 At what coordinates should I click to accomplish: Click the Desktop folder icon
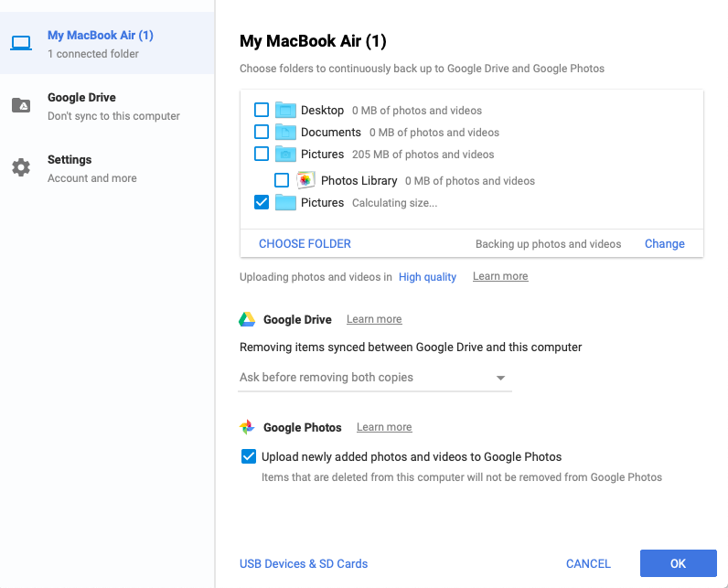pyautogui.click(x=285, y=110)
